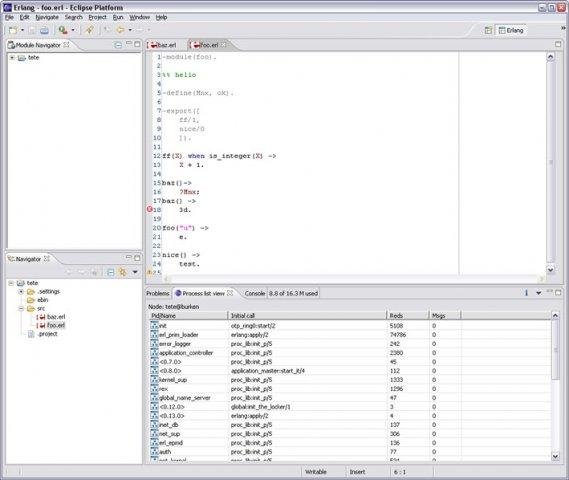Switch to the baz.erl editor tab
569x480 pixels.
click(163, 45)
